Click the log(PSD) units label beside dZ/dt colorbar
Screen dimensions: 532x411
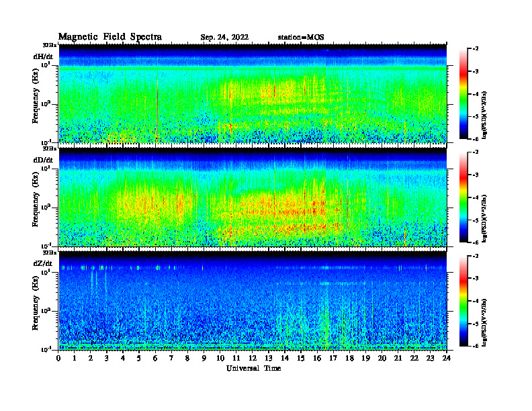(x=484, y=322)
